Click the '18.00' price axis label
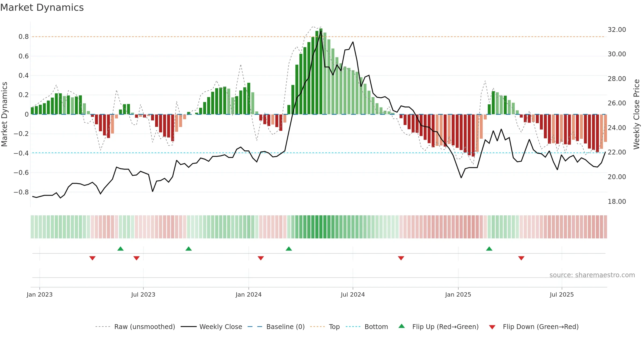644x362 pixels. 617,201
